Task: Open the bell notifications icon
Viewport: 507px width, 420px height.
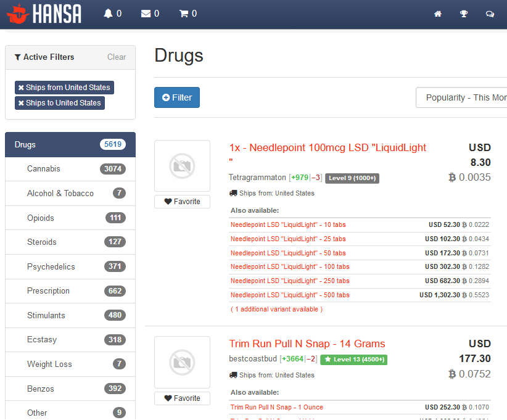Action: click(x=108, y=14)
